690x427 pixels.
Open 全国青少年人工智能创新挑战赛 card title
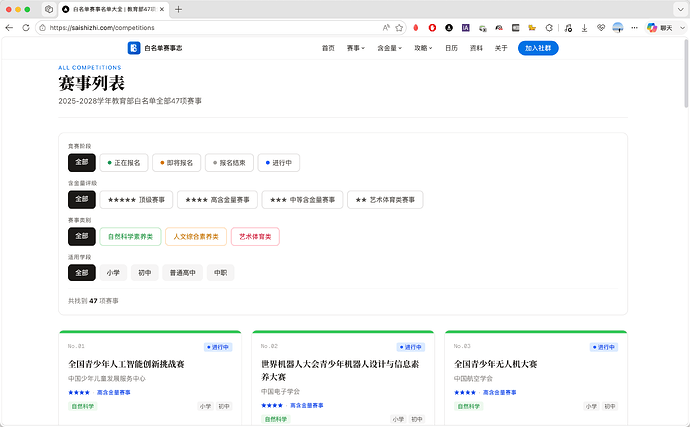[126, 364]
